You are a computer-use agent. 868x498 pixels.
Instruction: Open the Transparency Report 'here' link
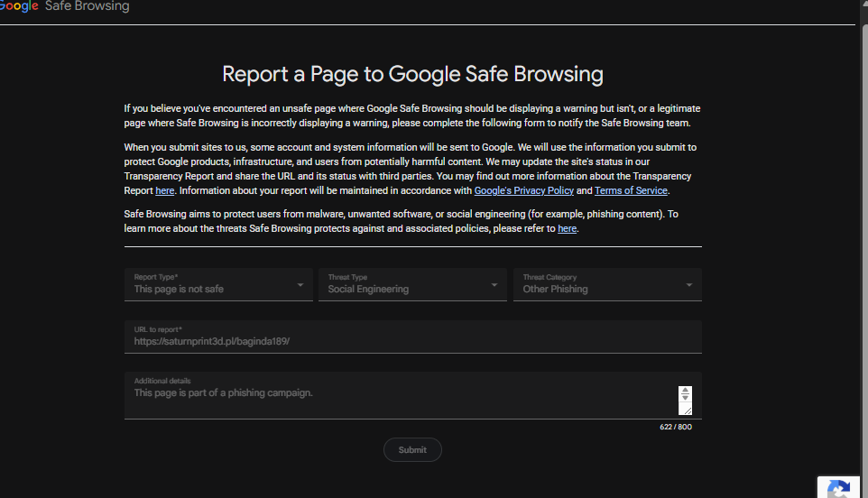[x=165, y=190]
